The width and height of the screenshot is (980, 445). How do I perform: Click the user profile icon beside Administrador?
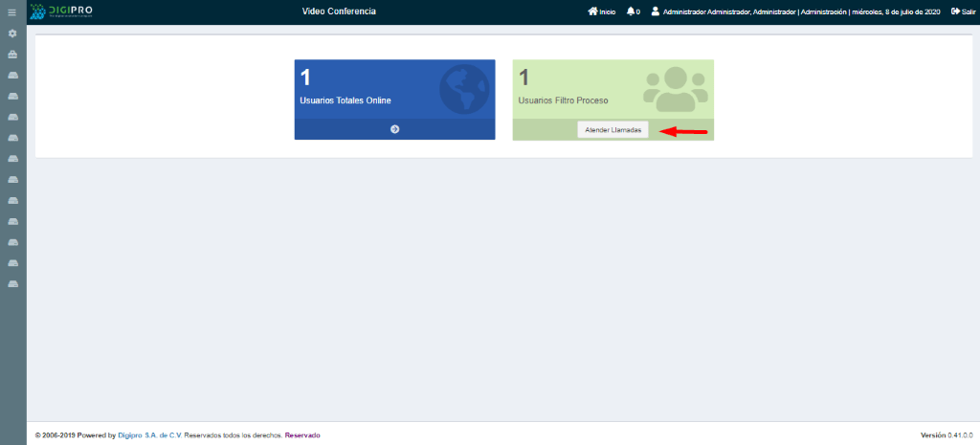click(656, 11)
